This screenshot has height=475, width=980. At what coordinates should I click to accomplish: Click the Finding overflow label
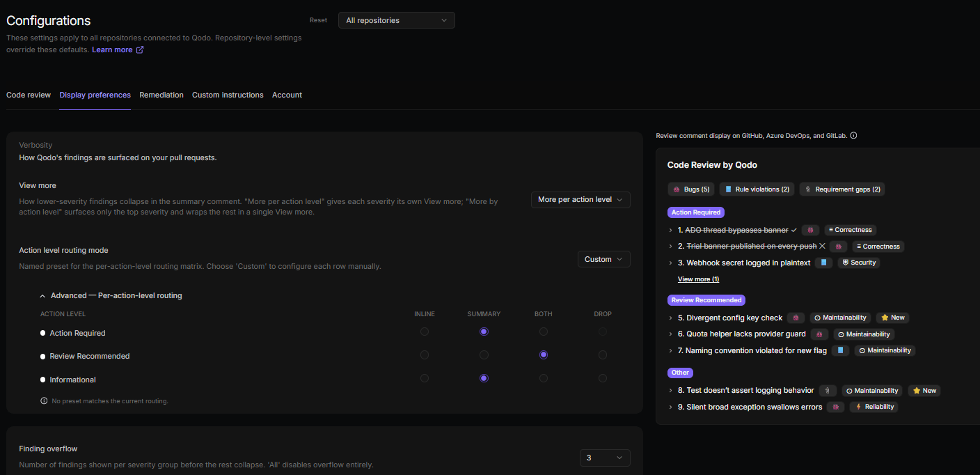click(x=48, y=449)
